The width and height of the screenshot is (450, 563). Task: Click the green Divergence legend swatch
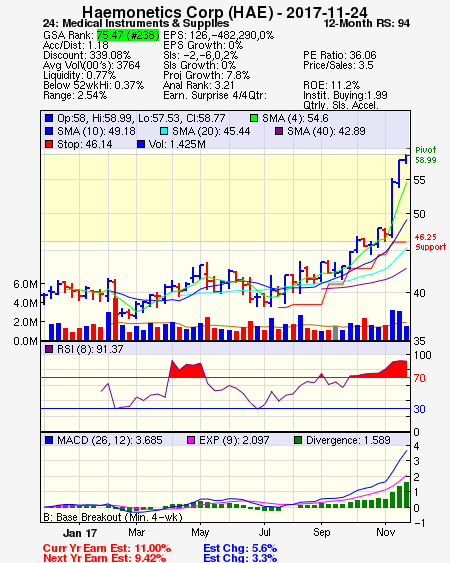click(298, 440)
